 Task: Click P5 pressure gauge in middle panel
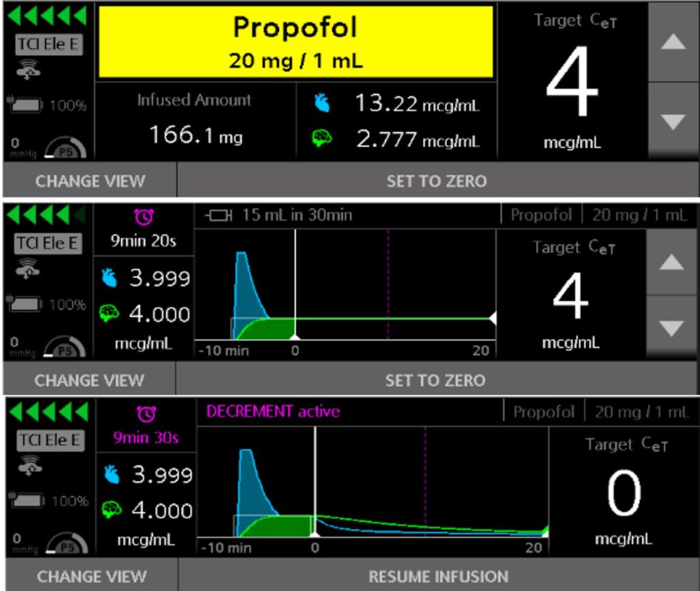pos(64,347)
